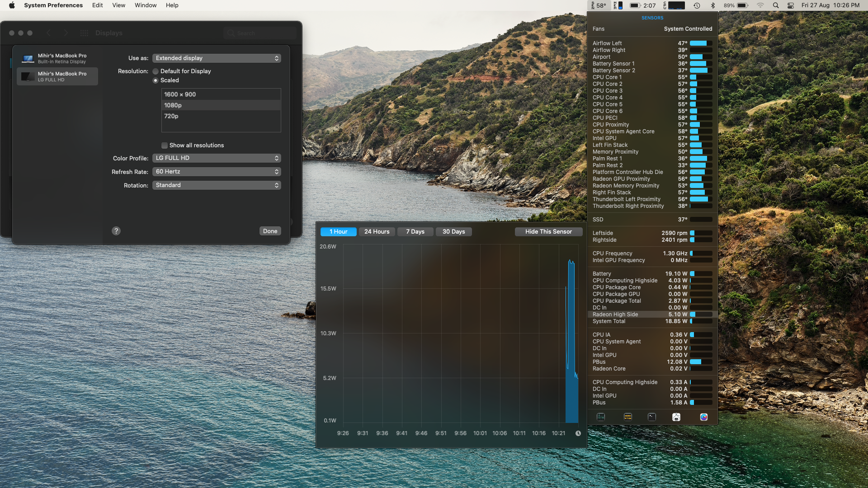Toggle the Default for Display radio button
The image size is (868, 488).
point(156,71)
